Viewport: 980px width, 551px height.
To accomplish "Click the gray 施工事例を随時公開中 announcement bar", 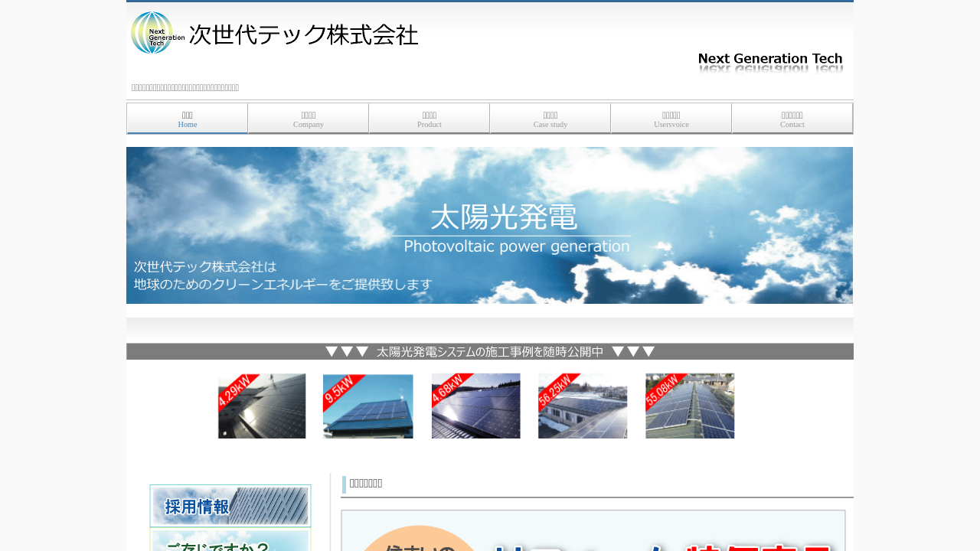I will (x=489, y=351).
